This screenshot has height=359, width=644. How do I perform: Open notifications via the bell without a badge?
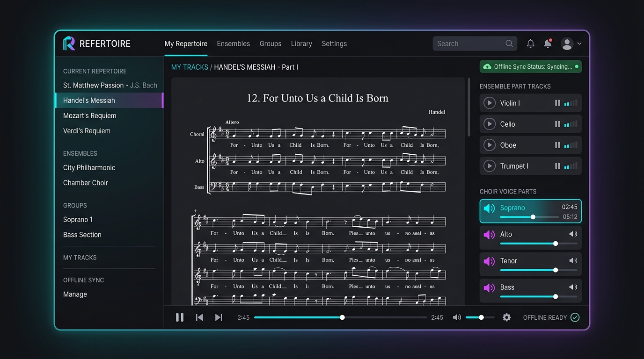[530, 43]
